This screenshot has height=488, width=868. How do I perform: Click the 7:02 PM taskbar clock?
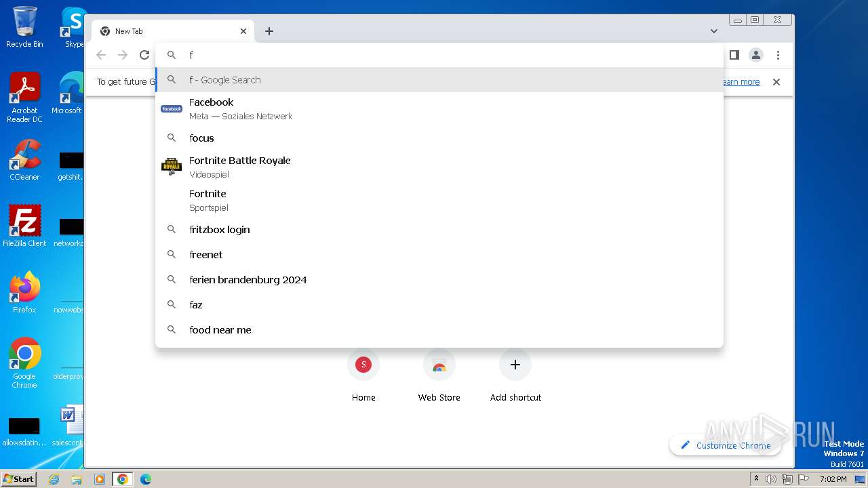tap(833, 479)
